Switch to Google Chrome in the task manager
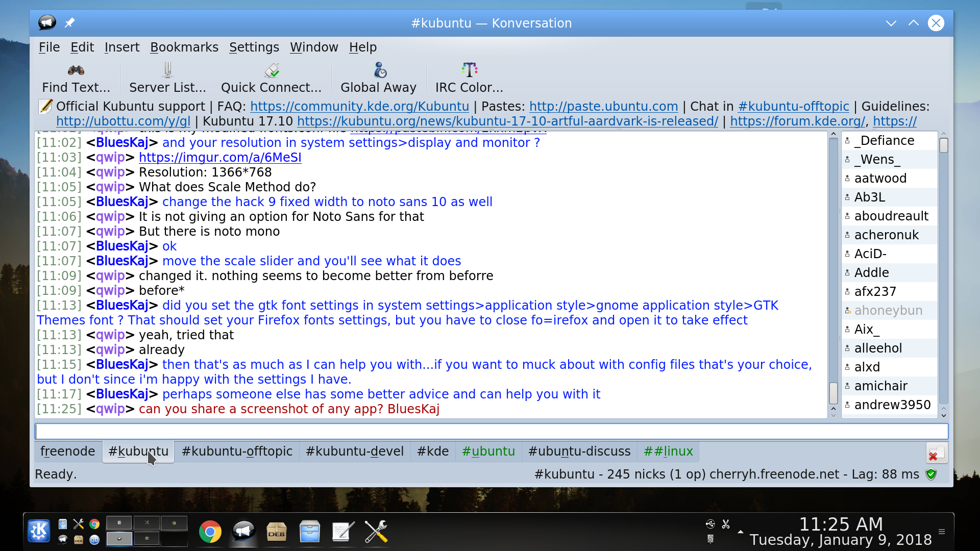 tap(210, 532)
